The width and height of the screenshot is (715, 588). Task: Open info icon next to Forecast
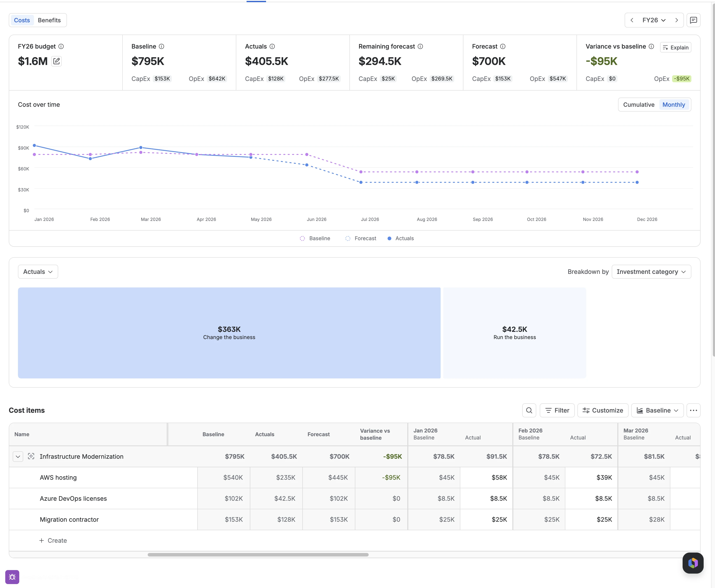[x=503, y=46]
